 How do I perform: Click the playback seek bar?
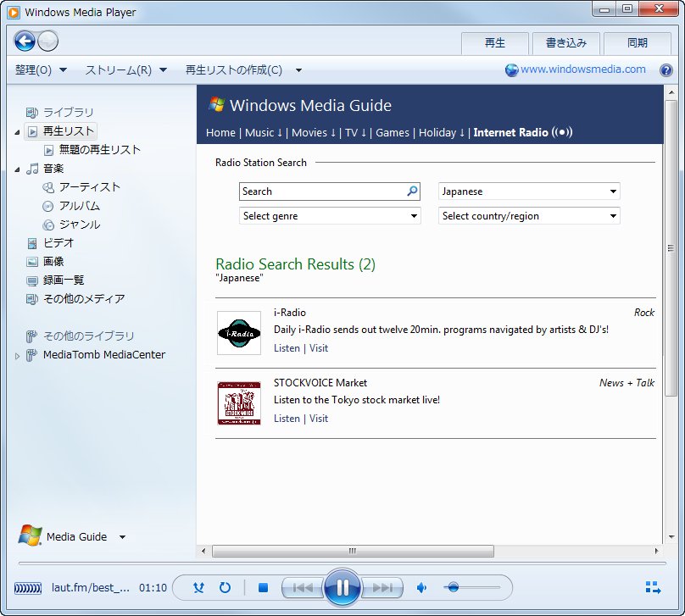(x=342, y=563)
